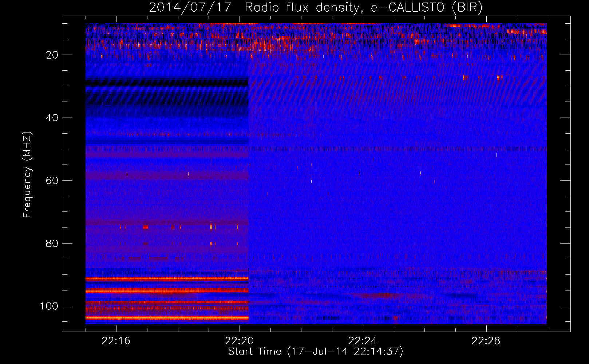Click the 22:28 time tick label
This screenshot has width=589, height=364.
coord(486,341)
